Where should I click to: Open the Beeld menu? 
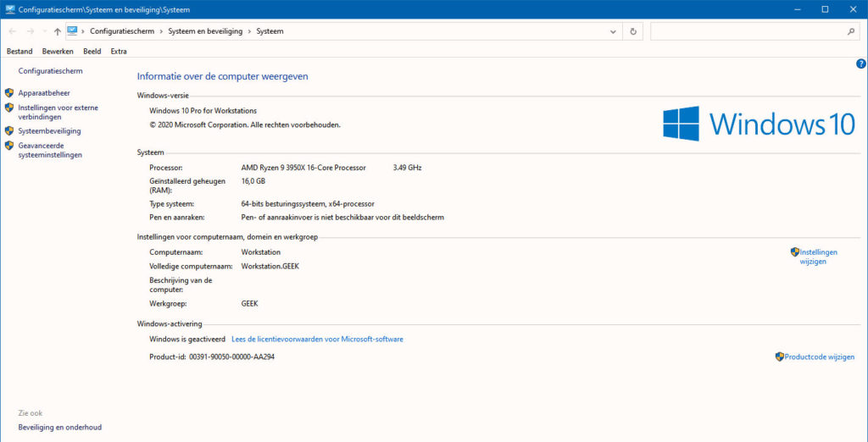click(x=92, y=52)
